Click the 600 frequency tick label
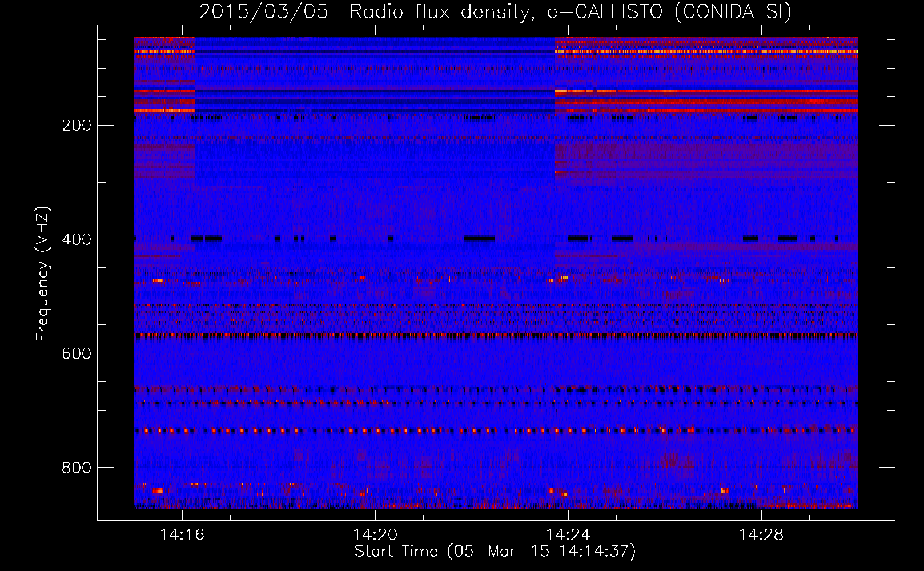 [77, 353]
